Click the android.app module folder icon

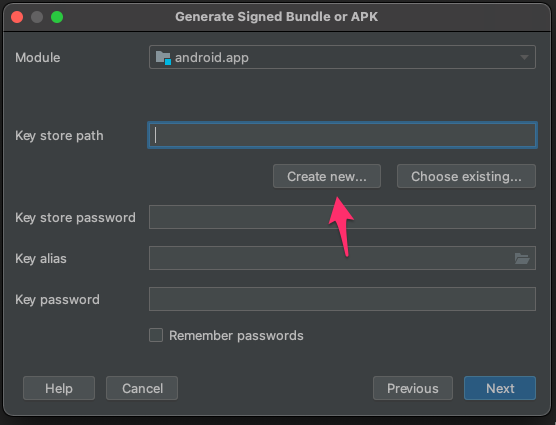pos(163,57)
